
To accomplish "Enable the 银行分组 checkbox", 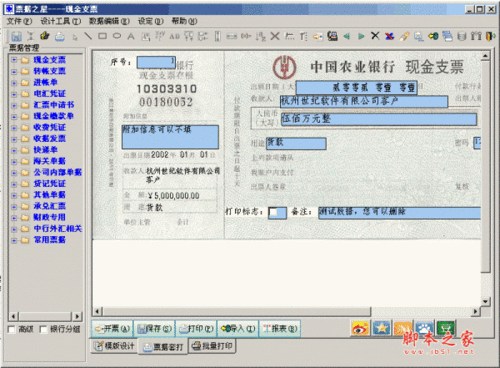I will click(x=43, y=329).
